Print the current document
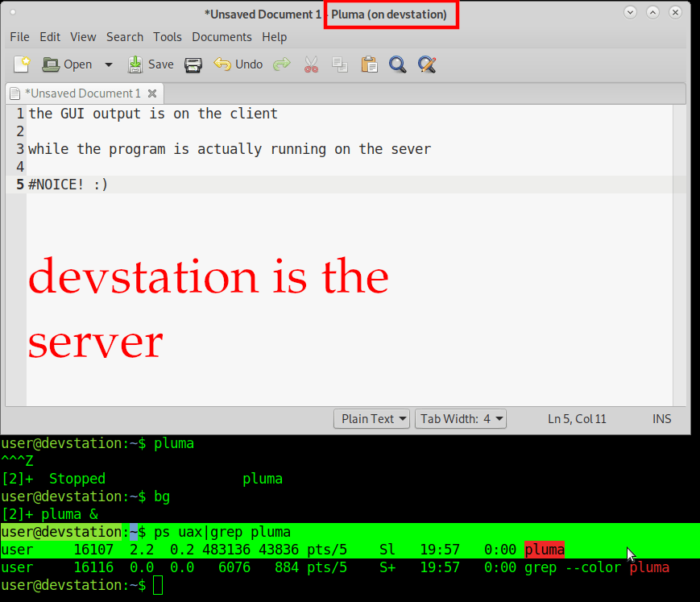The height and width of the screenshot is (602, 700). point(193,64)
